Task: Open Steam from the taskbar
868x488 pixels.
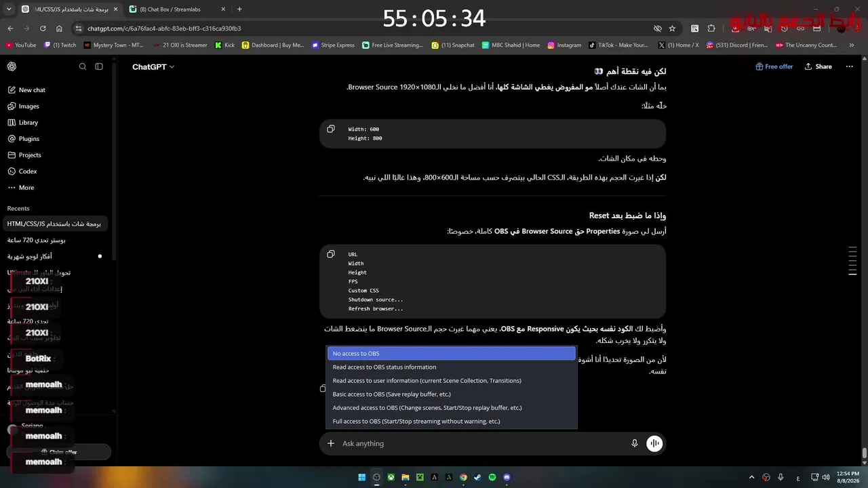Action: (478, 477)
